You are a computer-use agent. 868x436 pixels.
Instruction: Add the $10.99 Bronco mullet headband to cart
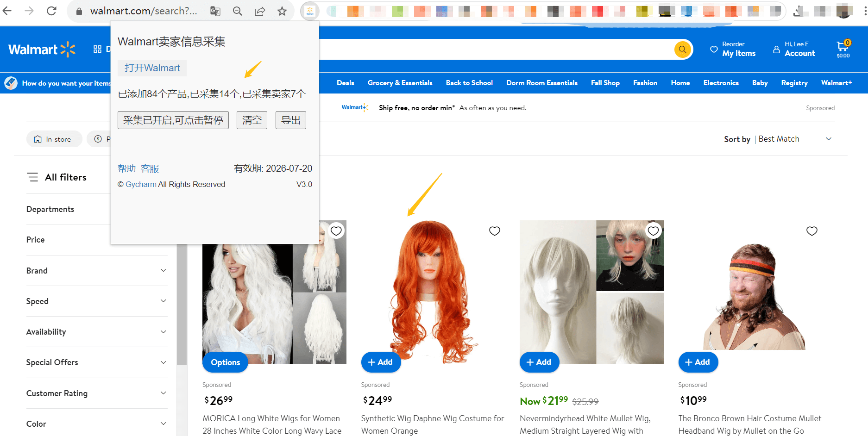point(698,362)
